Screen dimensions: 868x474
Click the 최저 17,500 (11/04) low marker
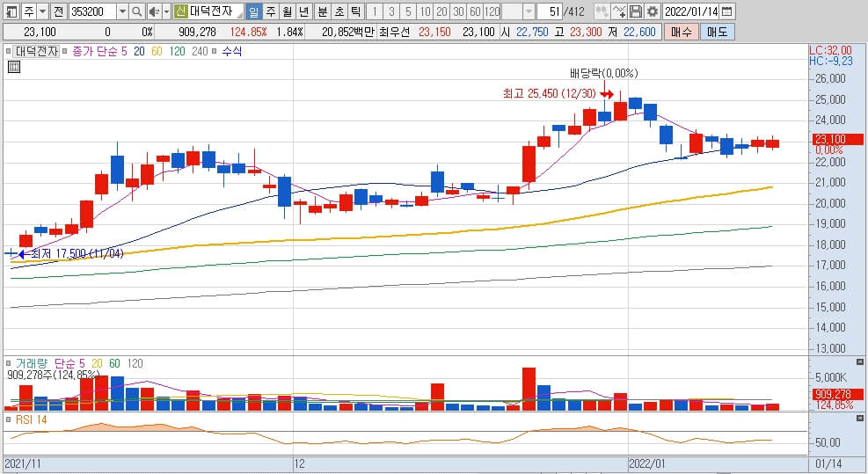tap(77, 253)
